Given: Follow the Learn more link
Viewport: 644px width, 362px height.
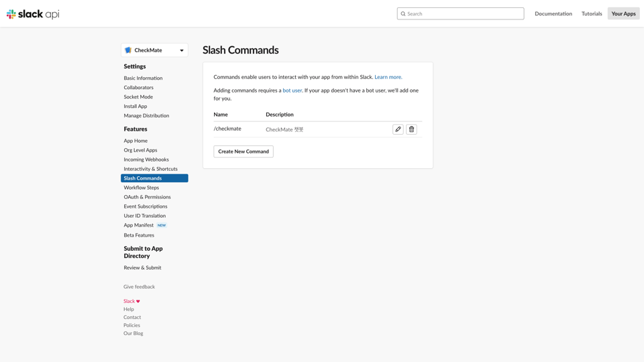Looking at the screenshot, I should tap(388, 77).
